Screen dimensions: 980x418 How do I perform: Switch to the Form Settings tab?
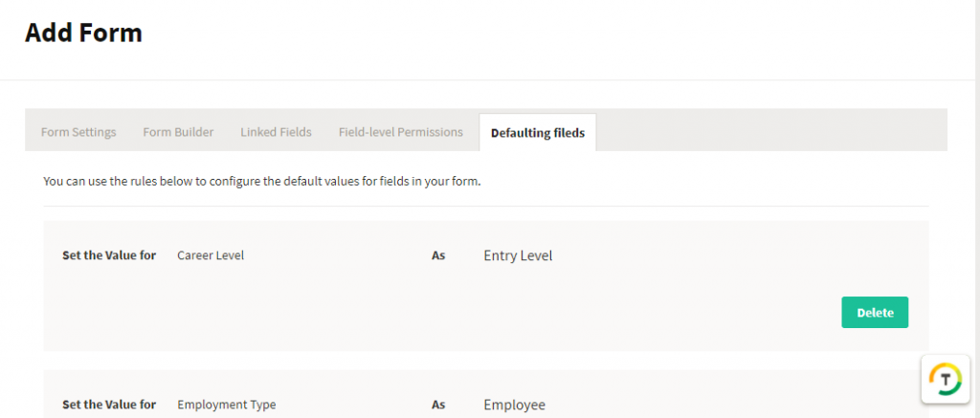78,132
